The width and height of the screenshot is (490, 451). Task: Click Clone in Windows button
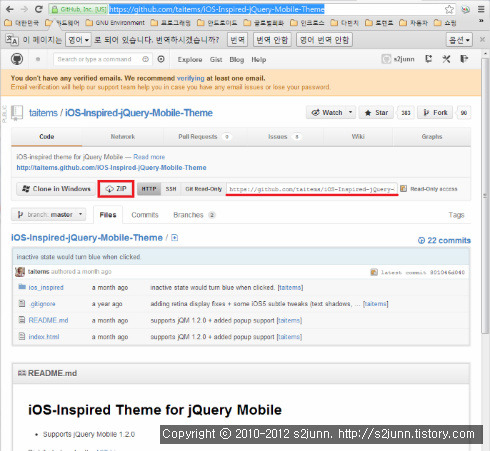point(56,189)
